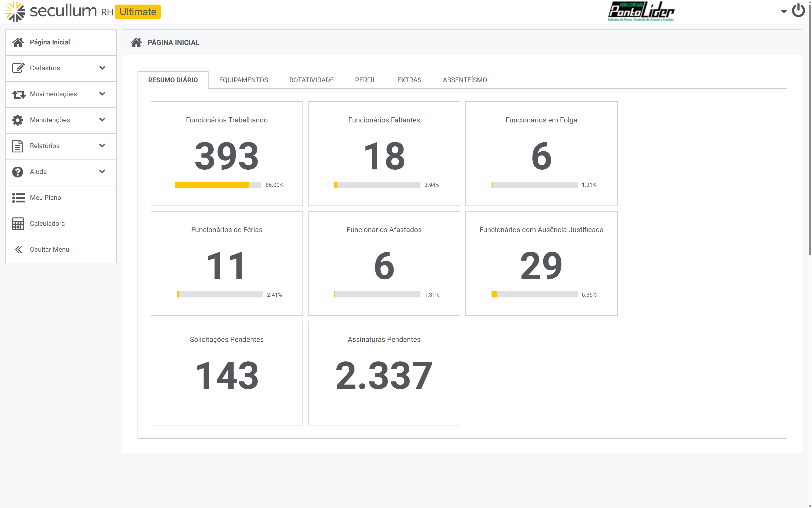Click the yellow Ultimate badge
The width and height of the screenshot is (812, 508).
pyautogui.click(x=138, y=12)
